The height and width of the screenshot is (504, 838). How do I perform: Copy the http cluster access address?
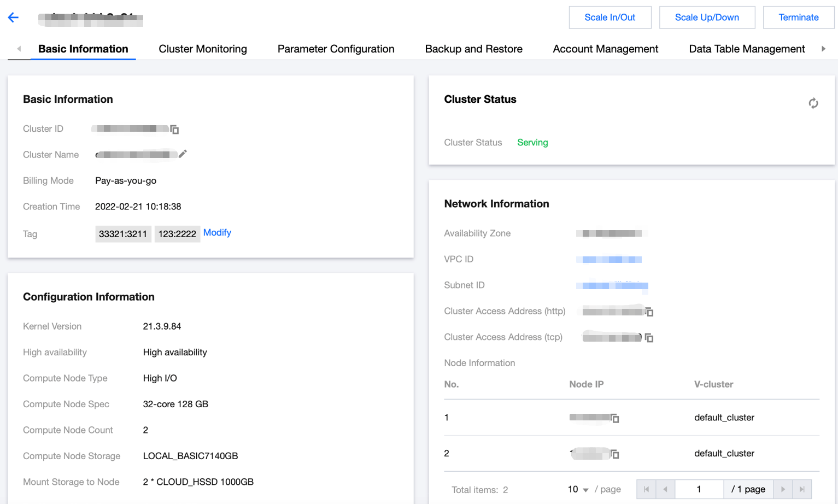pyautogui.click(x=649, y=312)
